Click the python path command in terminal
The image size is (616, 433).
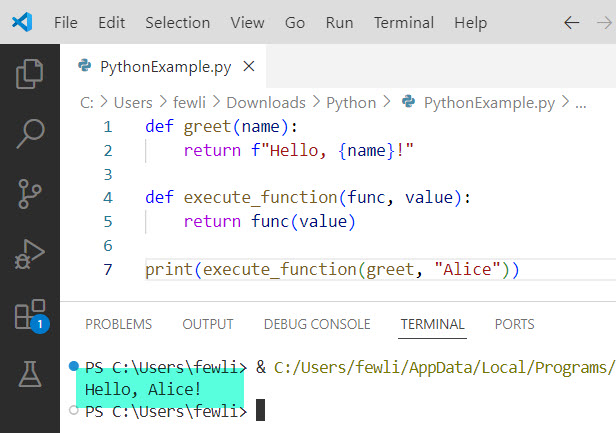(444, 368)
